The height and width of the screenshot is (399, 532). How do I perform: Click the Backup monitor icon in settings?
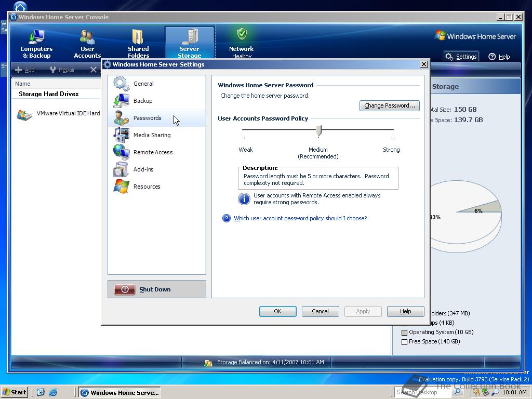click(121, 101)
